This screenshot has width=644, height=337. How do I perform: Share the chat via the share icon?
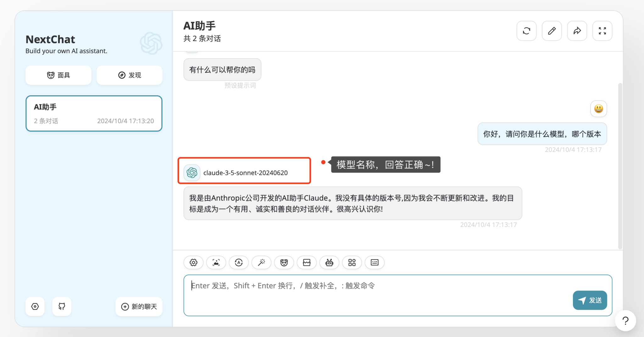click(x=577, y=30)
